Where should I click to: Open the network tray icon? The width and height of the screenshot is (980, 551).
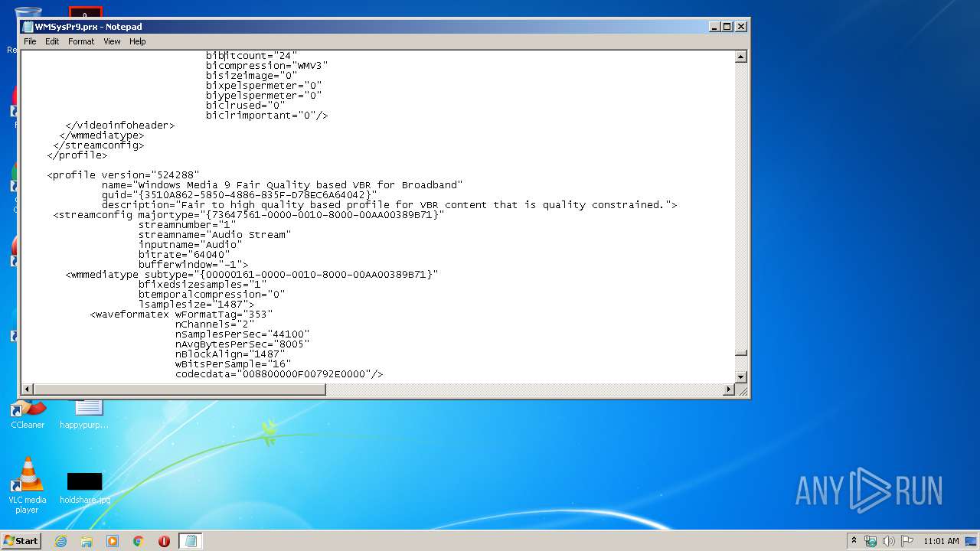(871, 541)
